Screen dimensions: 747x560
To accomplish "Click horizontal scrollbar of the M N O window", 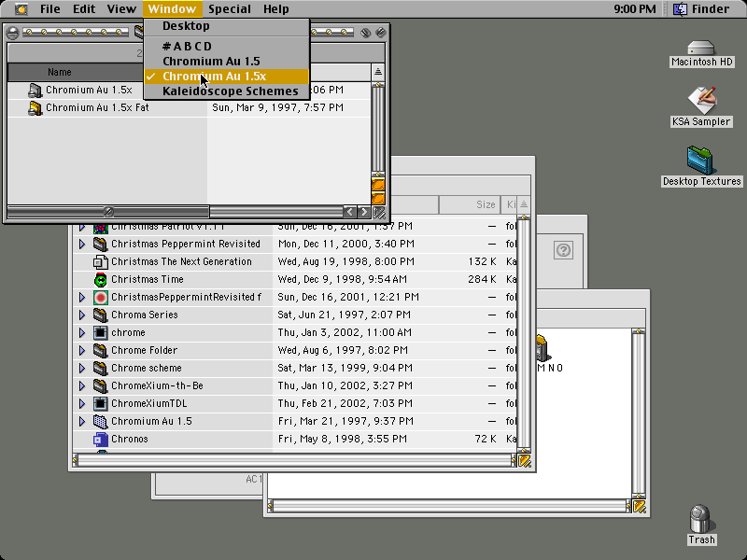I will 449,507.
